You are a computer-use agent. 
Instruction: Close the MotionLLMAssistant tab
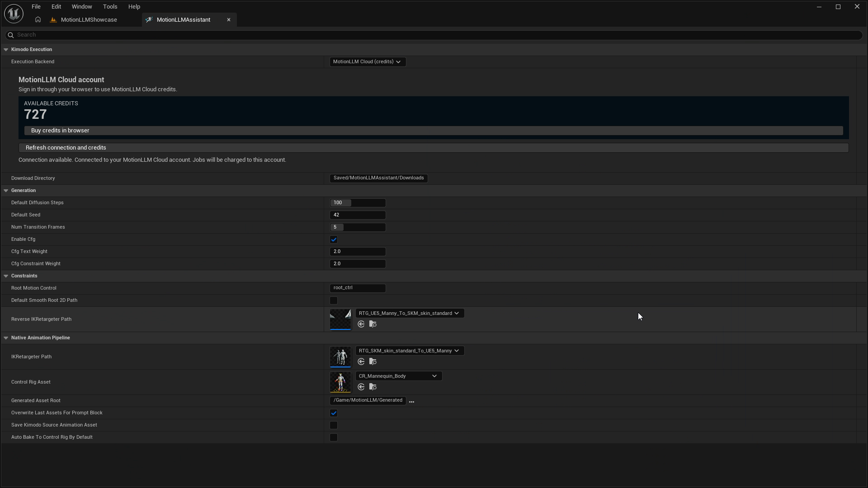(229, 20)
